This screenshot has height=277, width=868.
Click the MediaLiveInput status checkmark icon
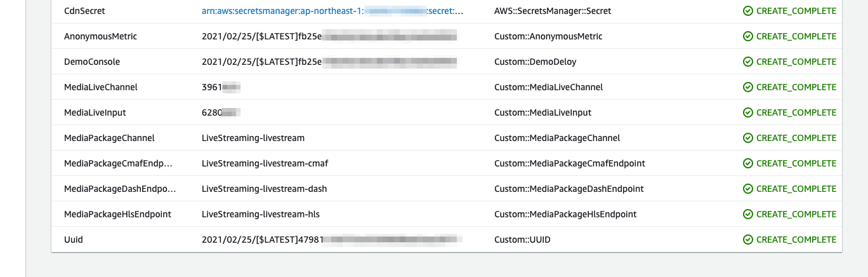point(748,112)
